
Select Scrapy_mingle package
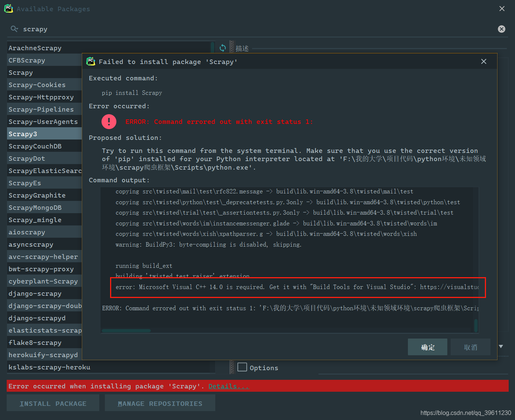click(x=45, y=219)
